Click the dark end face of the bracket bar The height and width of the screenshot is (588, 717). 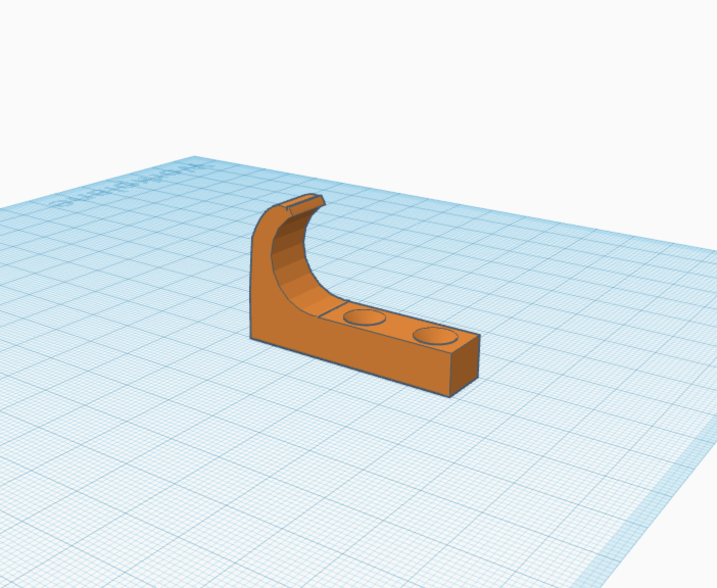tap(465, 365)
